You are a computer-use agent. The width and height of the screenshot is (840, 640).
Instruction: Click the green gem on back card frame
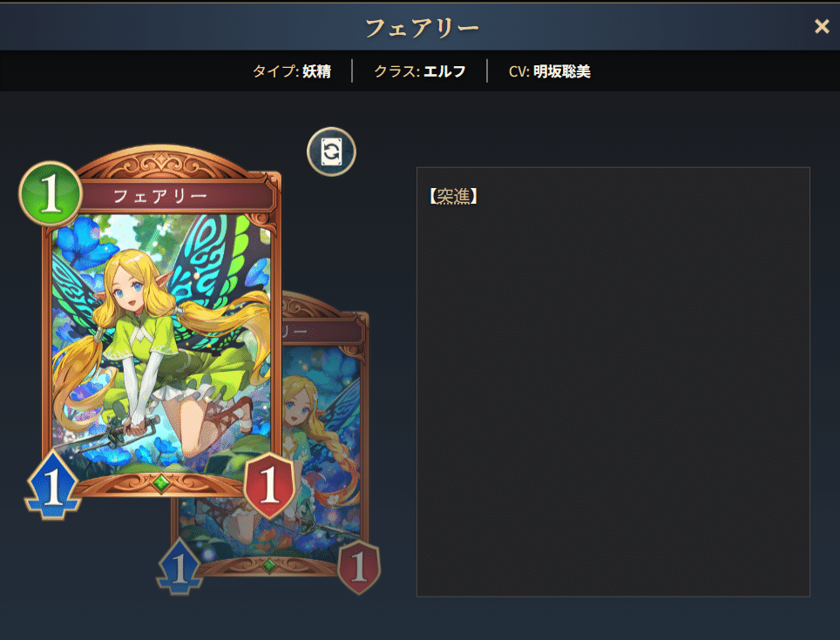[269, 564]
